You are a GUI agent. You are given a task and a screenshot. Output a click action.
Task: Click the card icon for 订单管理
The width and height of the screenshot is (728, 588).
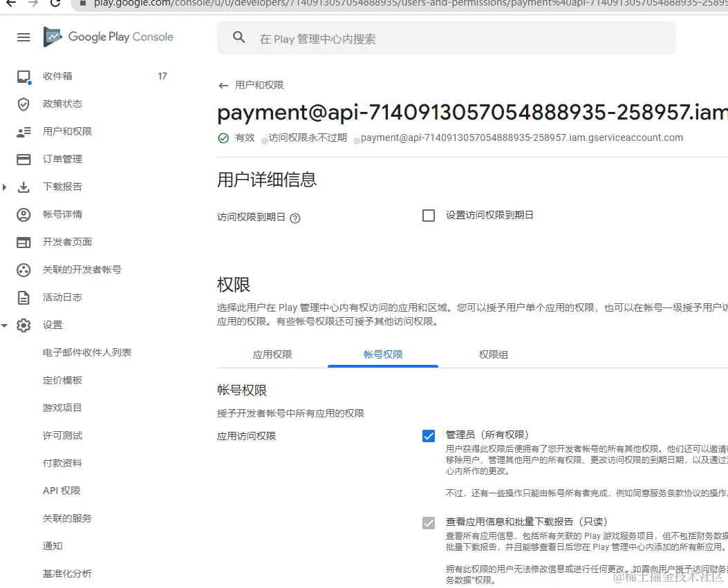coord(24,159)
